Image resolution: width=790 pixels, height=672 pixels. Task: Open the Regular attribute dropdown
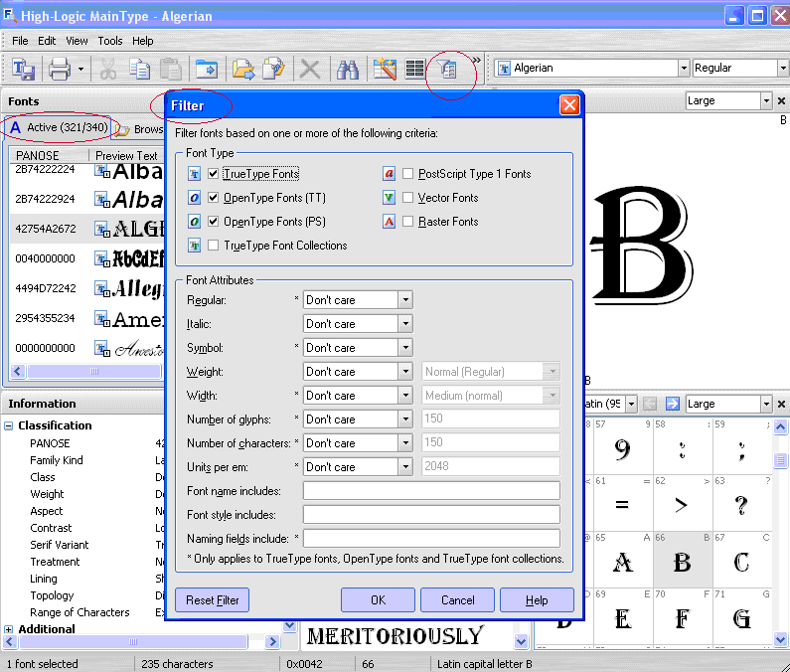405,300
